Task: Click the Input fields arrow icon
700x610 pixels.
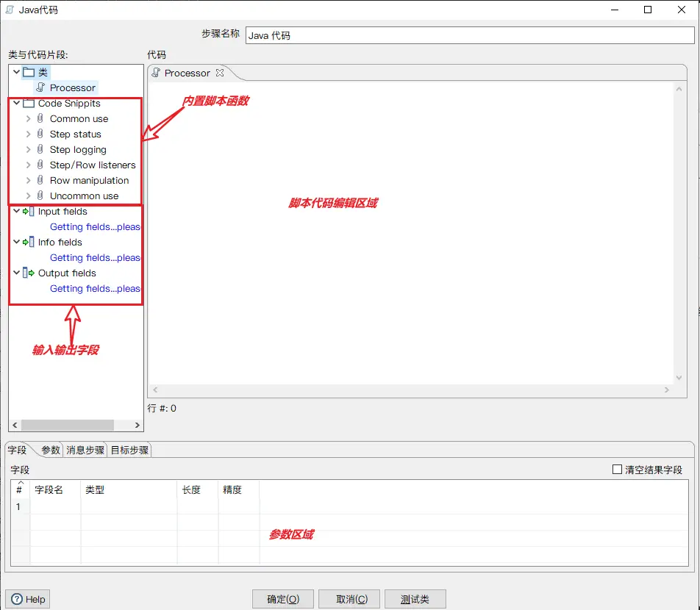Action: coord(29,211)
